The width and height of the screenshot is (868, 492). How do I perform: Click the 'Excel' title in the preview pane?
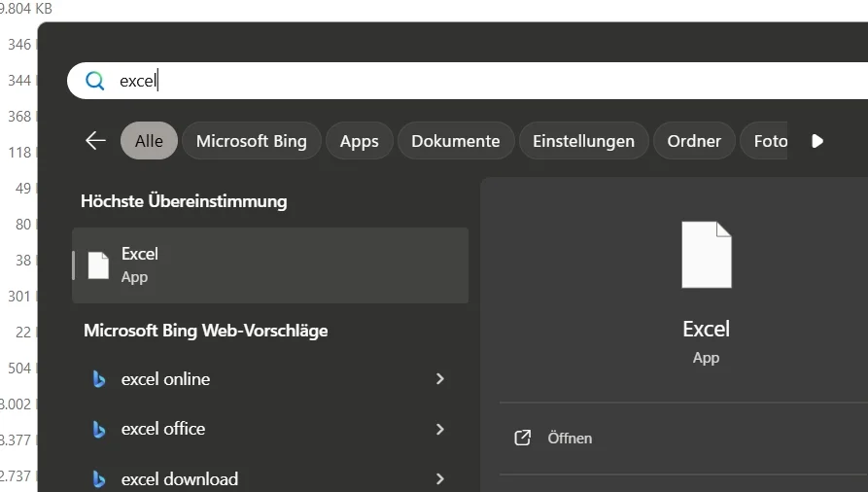click(x=706, y=329)
